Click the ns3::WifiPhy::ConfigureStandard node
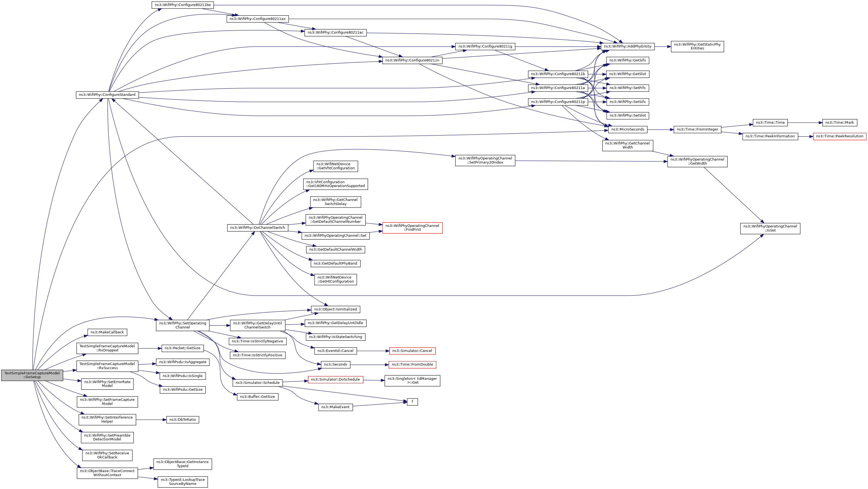The width and height of the screenshot is (868, 489). pos(107,95)
